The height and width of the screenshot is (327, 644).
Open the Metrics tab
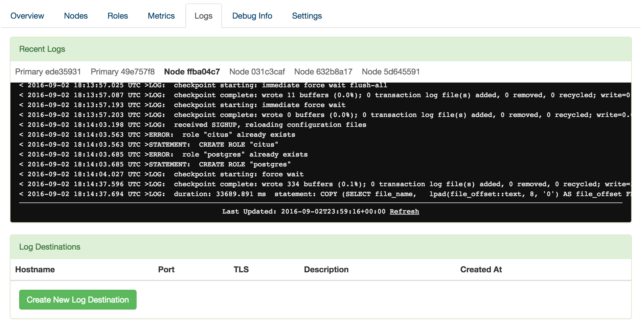pos(161,16)
